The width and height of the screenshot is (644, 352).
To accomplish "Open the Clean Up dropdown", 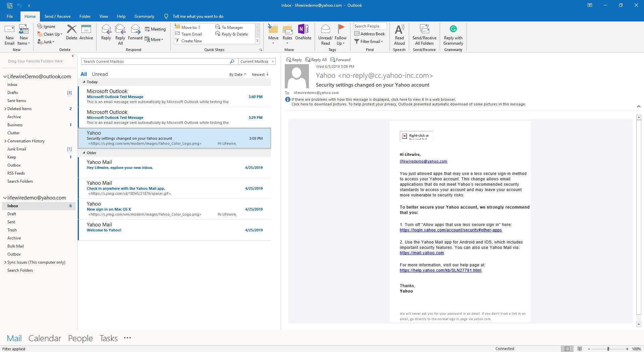I will 50,34.
